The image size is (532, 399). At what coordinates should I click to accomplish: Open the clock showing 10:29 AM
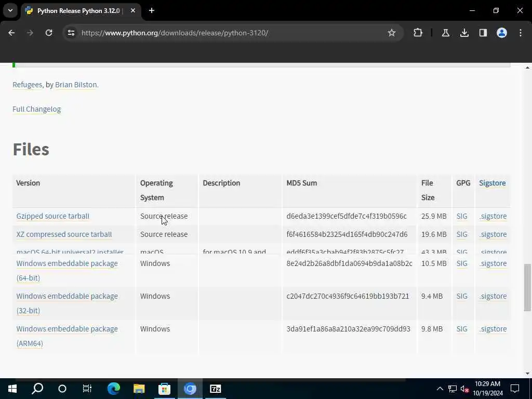(x=487, y=389)
